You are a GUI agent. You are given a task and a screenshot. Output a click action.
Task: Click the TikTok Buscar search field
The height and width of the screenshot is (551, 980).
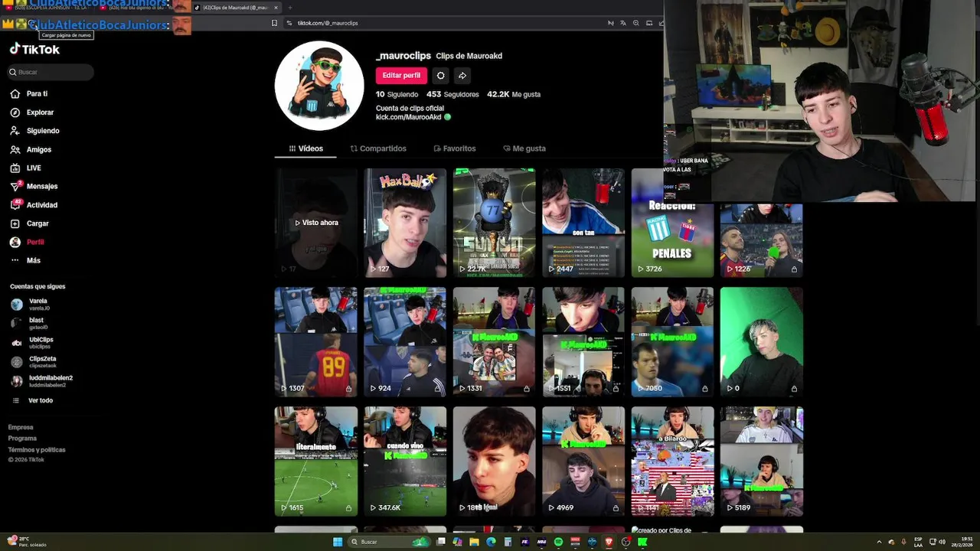coord(51,72)
